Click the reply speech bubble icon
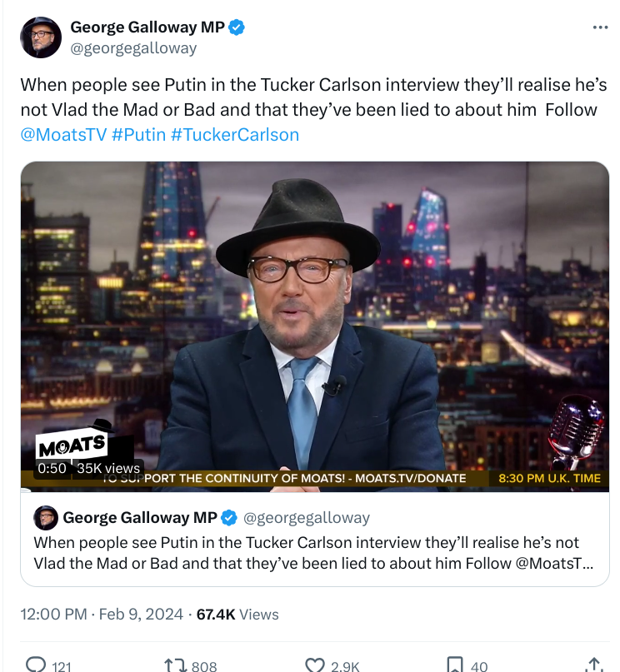The image size is (620, 672). (x=36, y=665)
